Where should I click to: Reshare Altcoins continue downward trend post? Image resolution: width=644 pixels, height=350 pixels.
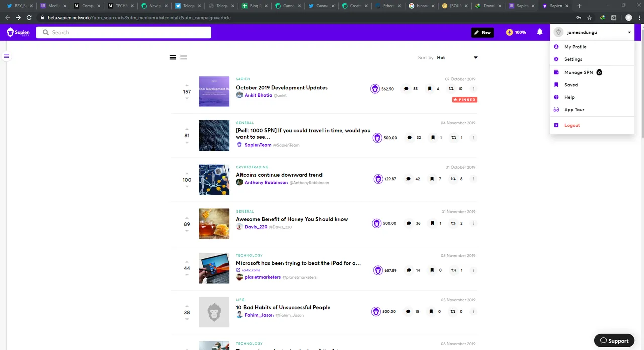click(x=453, y=179)
